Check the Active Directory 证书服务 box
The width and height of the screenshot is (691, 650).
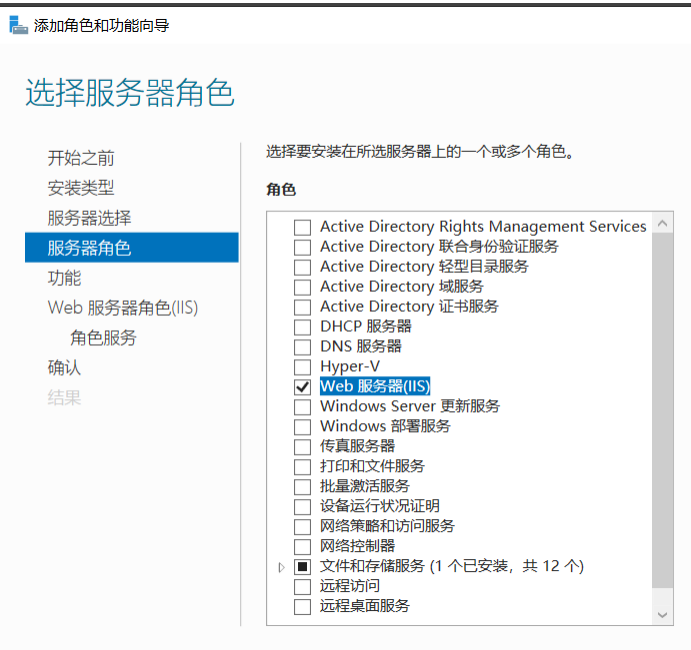302,307
